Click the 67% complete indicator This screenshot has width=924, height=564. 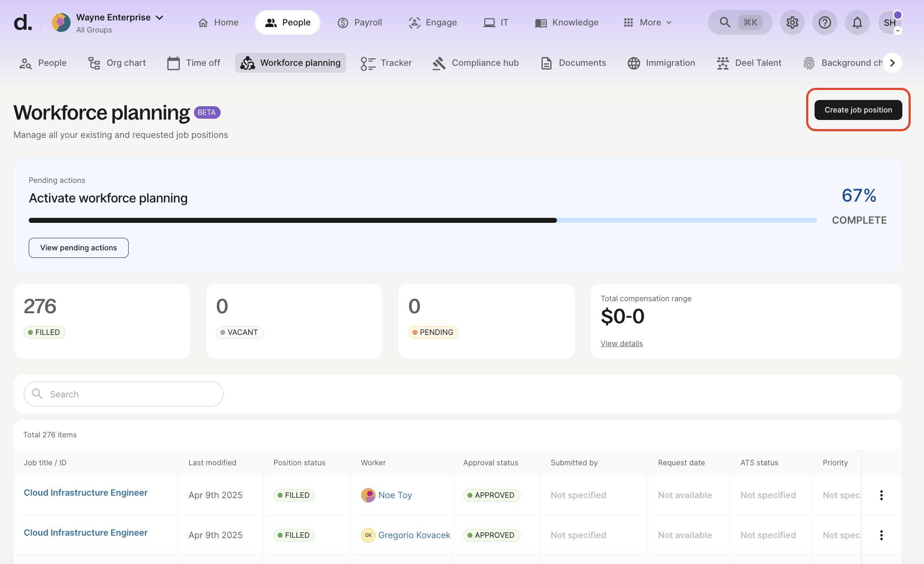click(859, 206)
